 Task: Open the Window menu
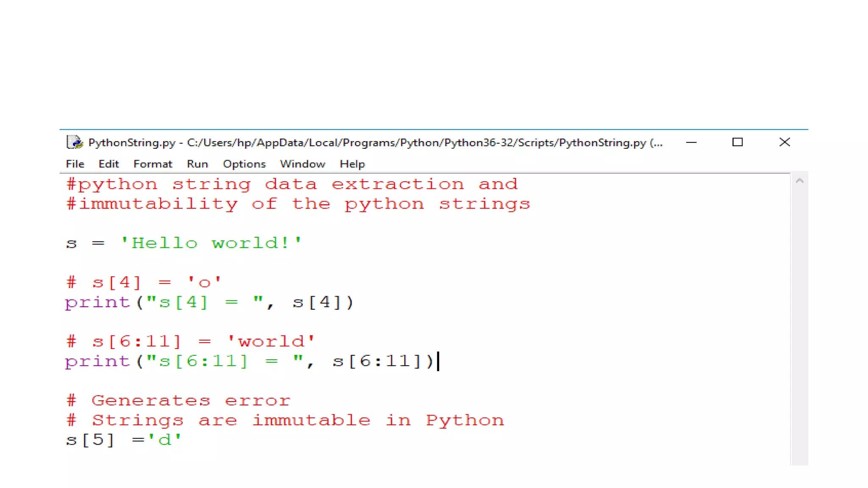point(302,164)
